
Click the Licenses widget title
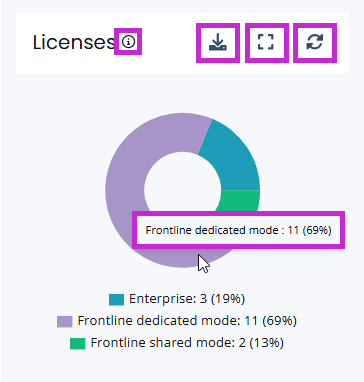point(74,42)
